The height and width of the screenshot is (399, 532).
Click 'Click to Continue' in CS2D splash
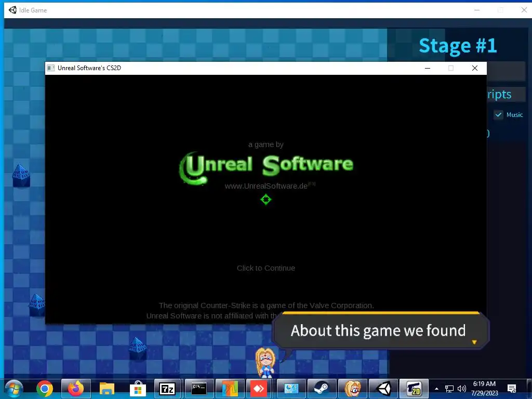[265, 268]
